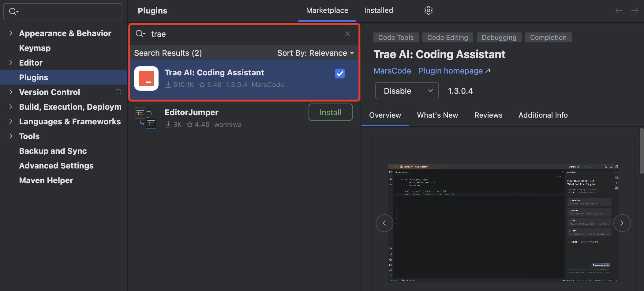This screenshot has width=644, height=291.
Task: Show previous plugin screenshot
Action: (x=384, y=223)
